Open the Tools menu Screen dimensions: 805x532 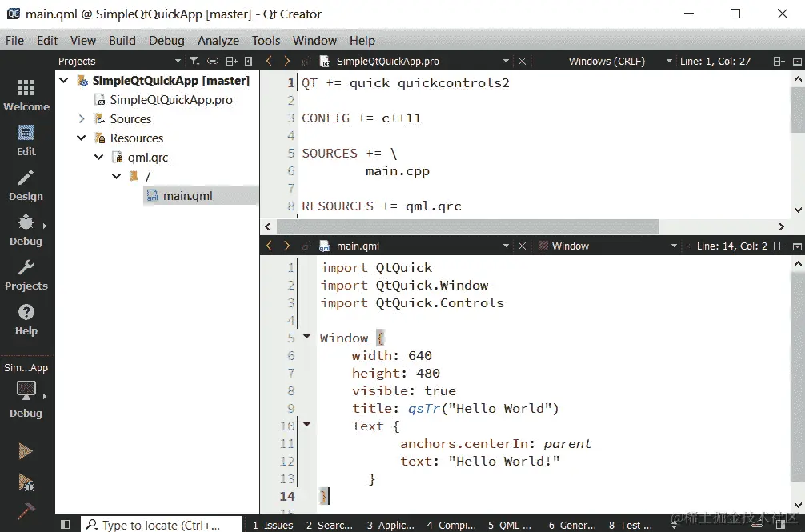tap(266, 41)
